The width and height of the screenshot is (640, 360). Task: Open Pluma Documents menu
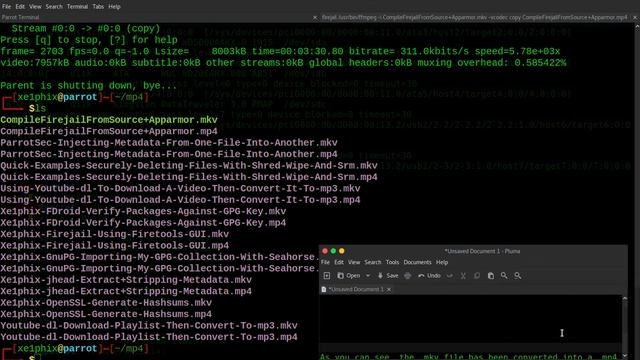point(417,262)
